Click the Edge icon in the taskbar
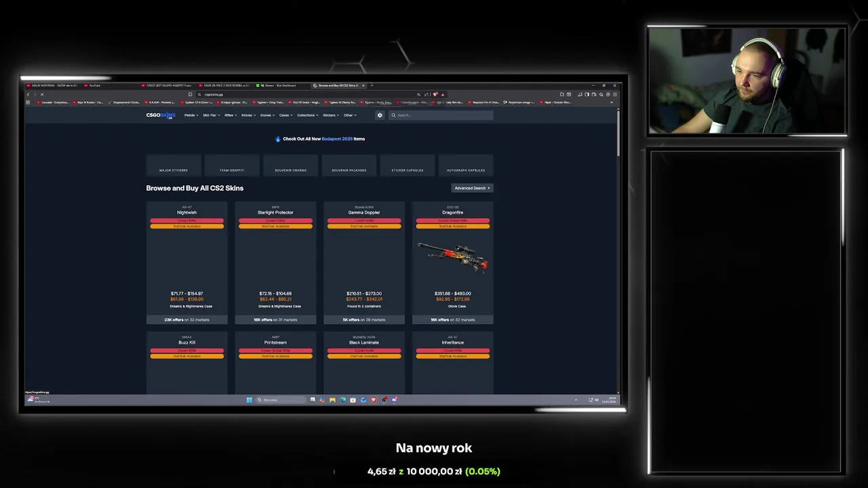The width and height of the screenshot is (868, 488). tap(342, 400)
